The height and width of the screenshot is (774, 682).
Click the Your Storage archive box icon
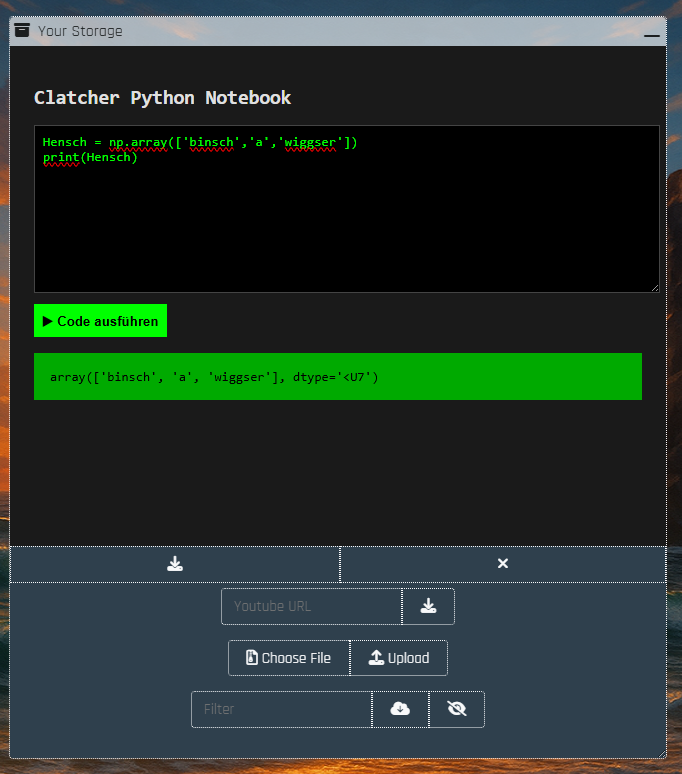click(22, 31)
